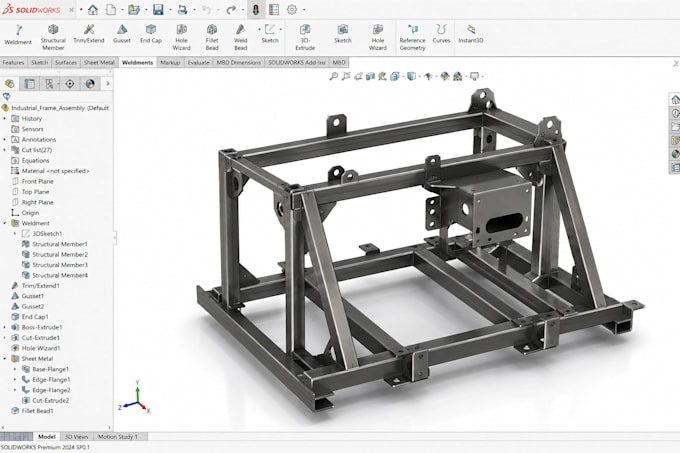The image size is (680, 453).
Task: Choose the Gusset tool
Action: coord(122,34)
